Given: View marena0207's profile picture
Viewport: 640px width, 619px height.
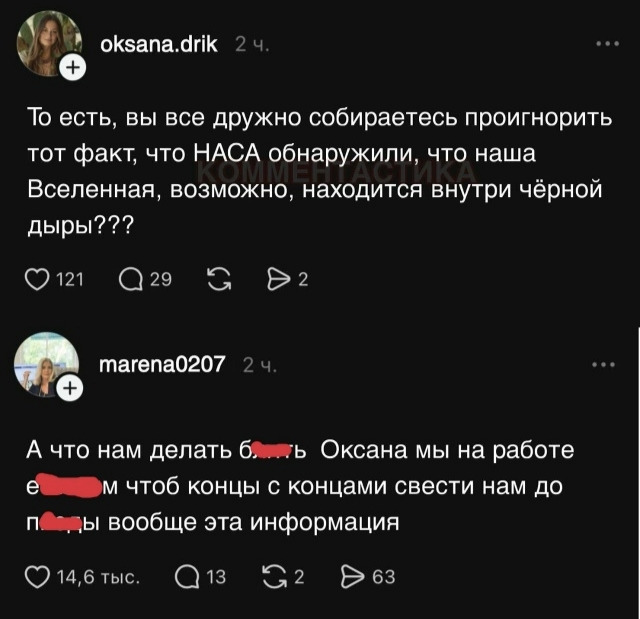Looking at the screenshot, I should 46,365.
